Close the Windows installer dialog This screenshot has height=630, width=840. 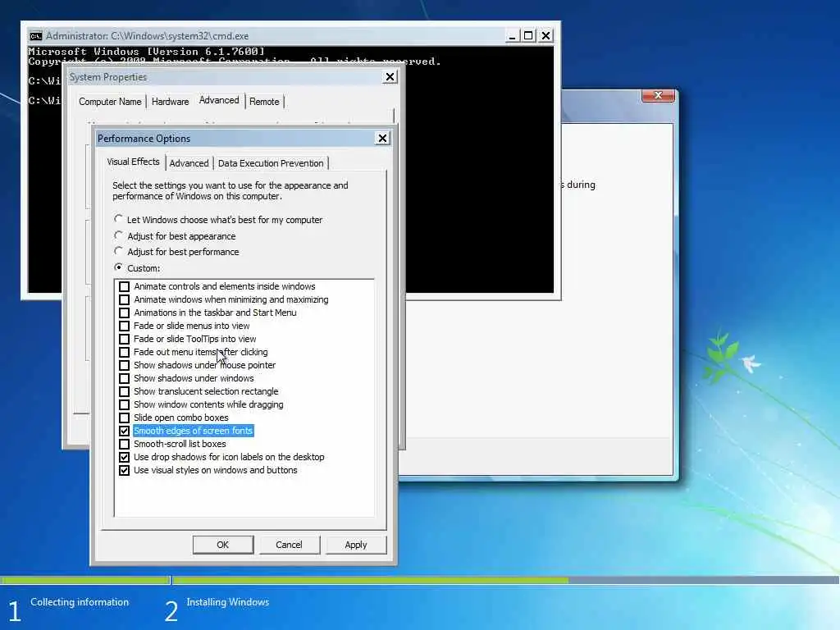click(x=658, y=95)
